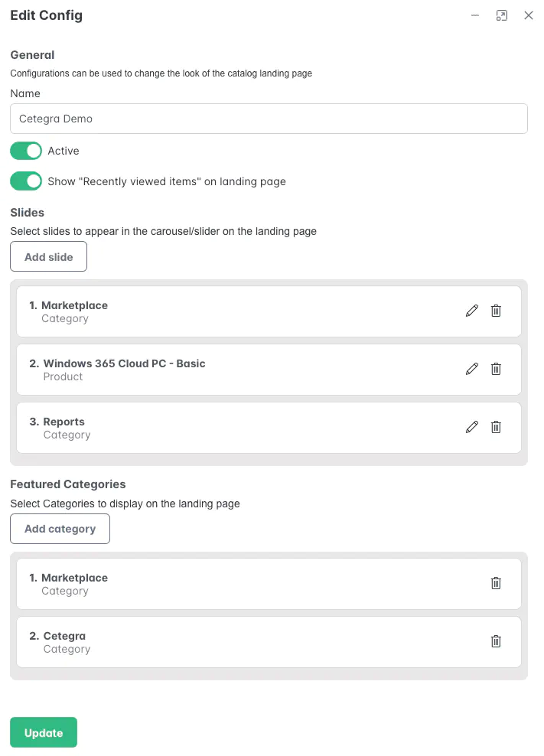
Task: Disable the Active toggle
Action: [25, 151]
